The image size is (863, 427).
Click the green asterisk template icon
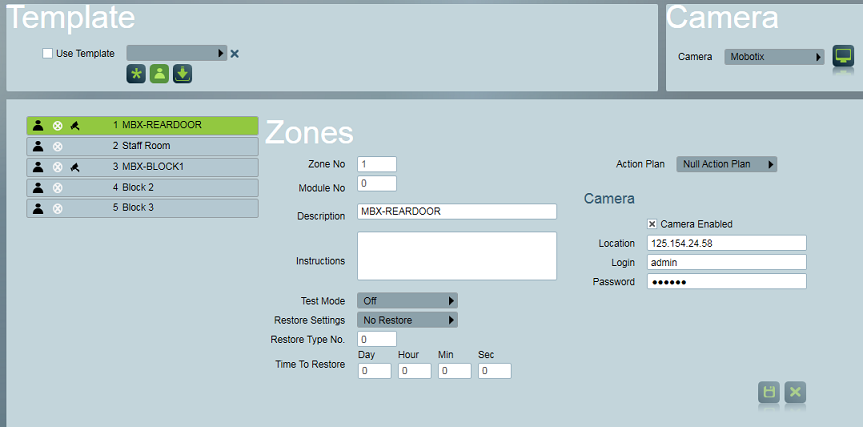(136, 74)
